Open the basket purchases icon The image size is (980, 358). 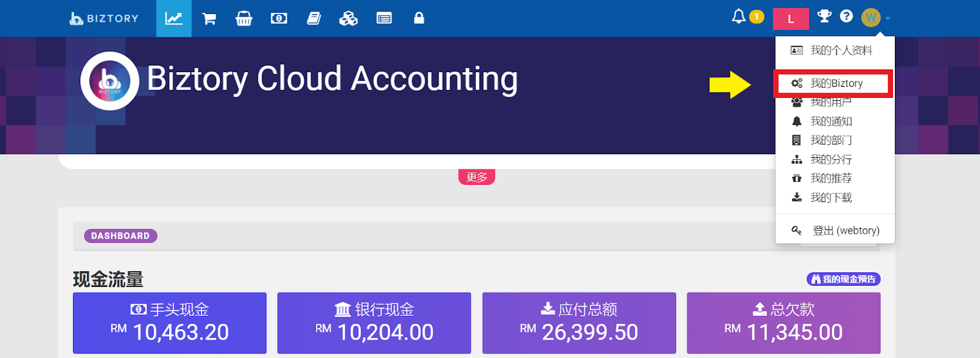tap(244, 18)
